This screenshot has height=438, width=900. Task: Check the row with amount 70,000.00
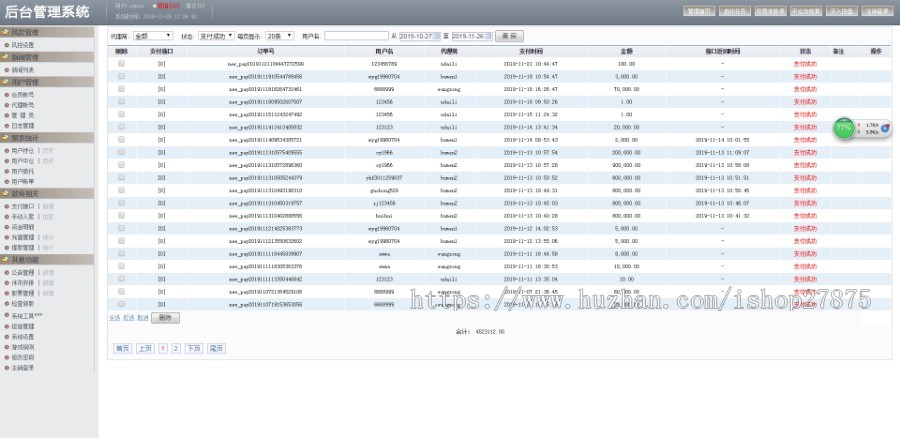coord(121,88)
